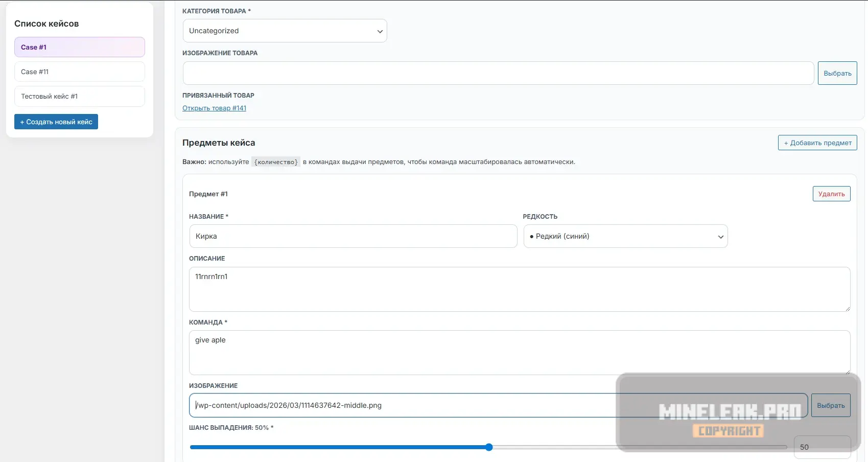868x462 pixels.
Task: Click the Создать новый кейс button
Action: coord(56,122)
